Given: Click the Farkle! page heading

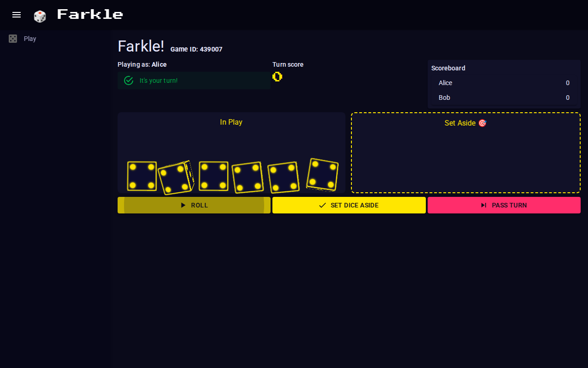Looking at the screenshot, I should [141, 46].
